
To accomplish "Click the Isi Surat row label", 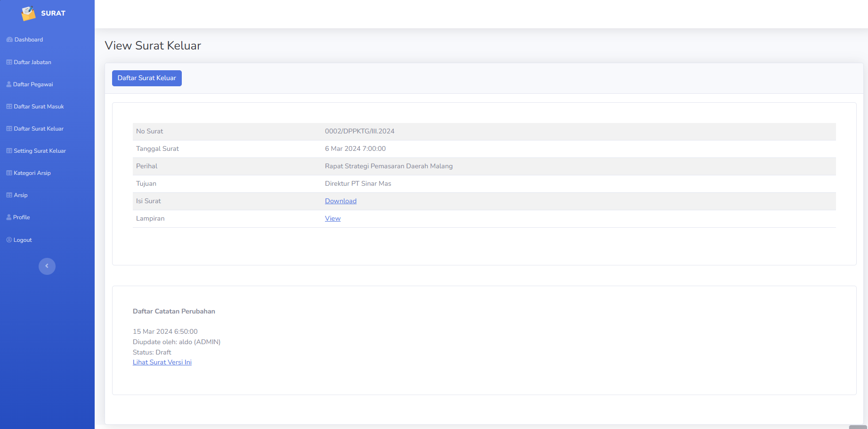I will click(x=148, y=201).
